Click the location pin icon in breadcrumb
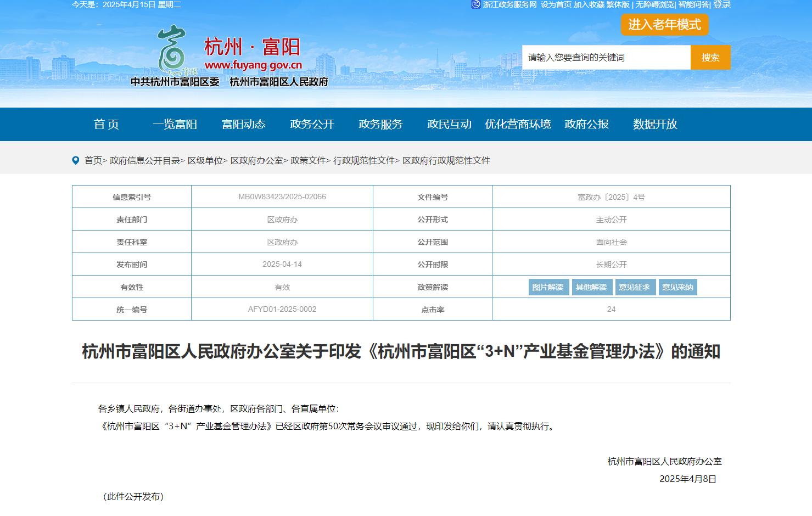Screen dimensions: 812x516 76,160
